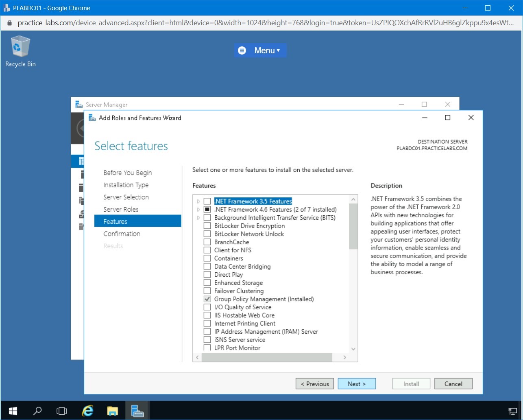523x420 pixels.
Task: Click the Next button
Action: 357,384
